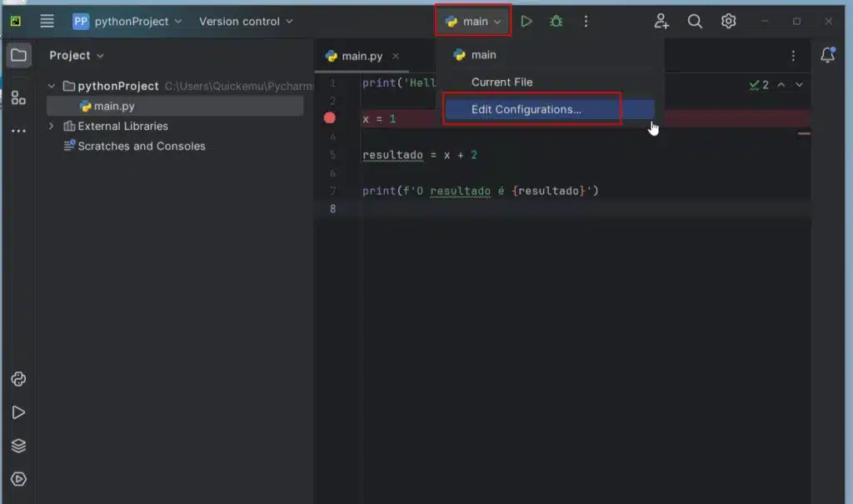The height and width of the screenshot is (504, 853).
Task: Click the inspections widget showing 2
Action: tap(759, 85)
